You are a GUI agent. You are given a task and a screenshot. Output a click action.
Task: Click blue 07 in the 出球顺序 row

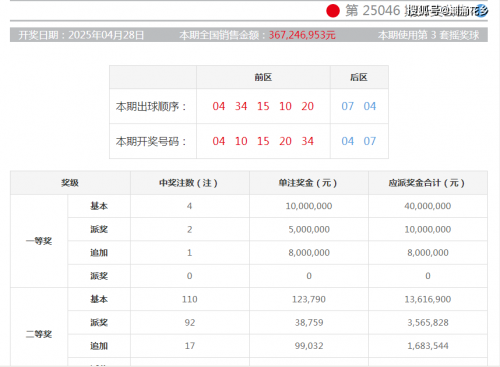coord(347,106)
